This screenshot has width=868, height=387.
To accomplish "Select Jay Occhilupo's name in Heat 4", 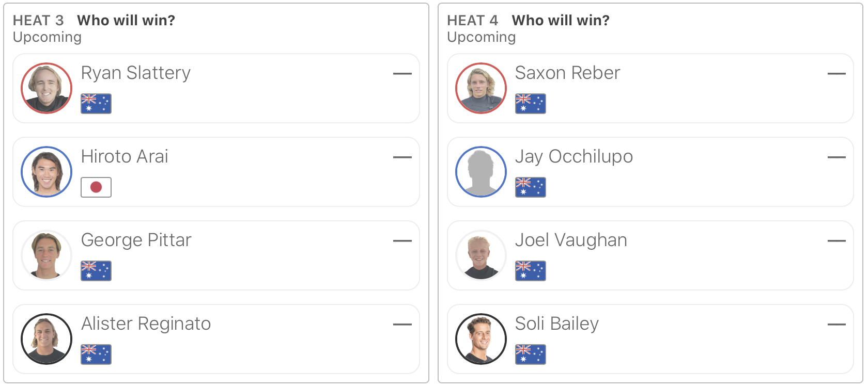I will pyautogui.click(x=574, y=156).
